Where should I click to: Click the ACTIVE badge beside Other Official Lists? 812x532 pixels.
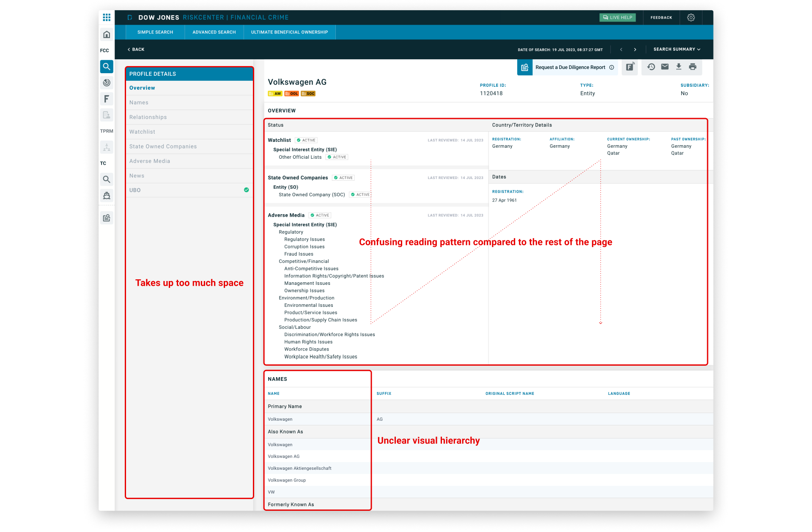click(x=337, y=157)
